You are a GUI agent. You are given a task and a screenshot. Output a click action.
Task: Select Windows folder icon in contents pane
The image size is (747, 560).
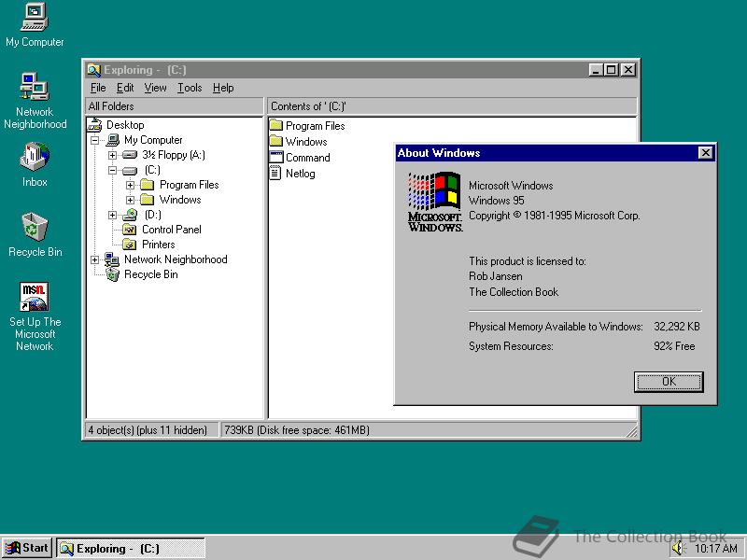pyautogui.click(x=276, y=142)
